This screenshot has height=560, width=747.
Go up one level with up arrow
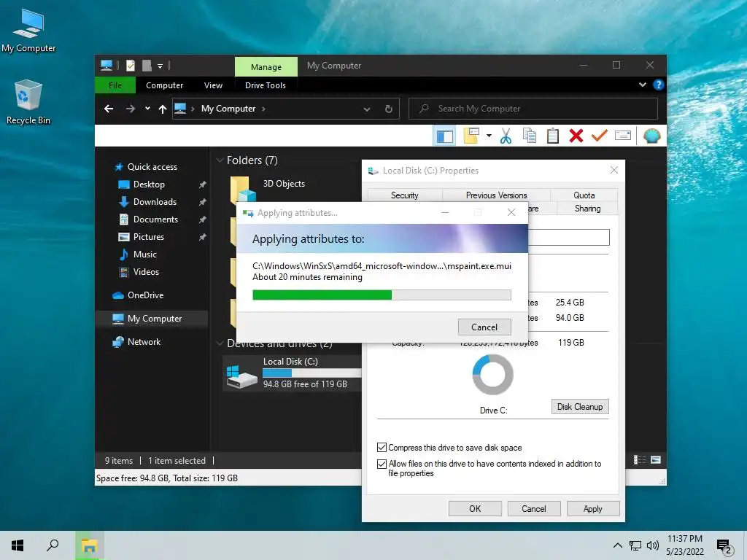click(x=163, y=109)
